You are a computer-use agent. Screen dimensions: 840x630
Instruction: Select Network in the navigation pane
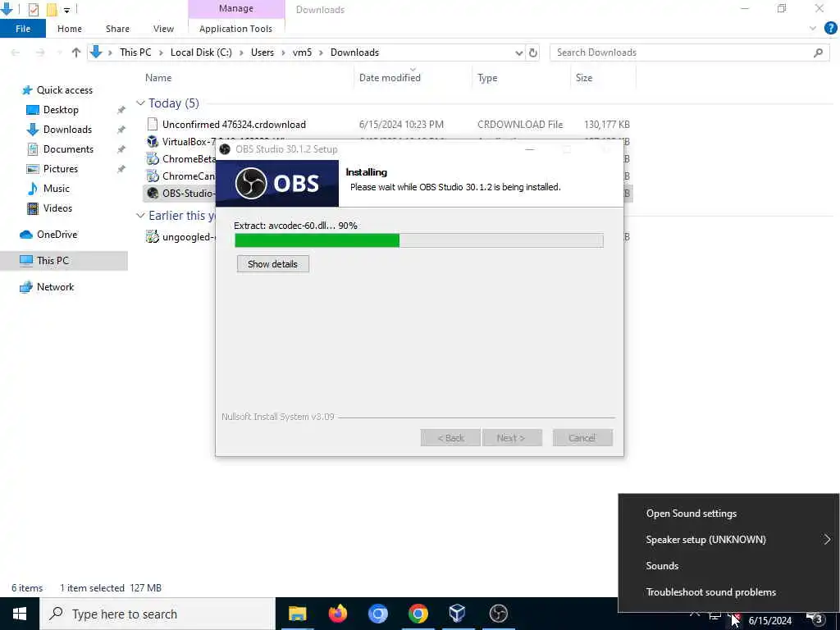coord(55,287)
